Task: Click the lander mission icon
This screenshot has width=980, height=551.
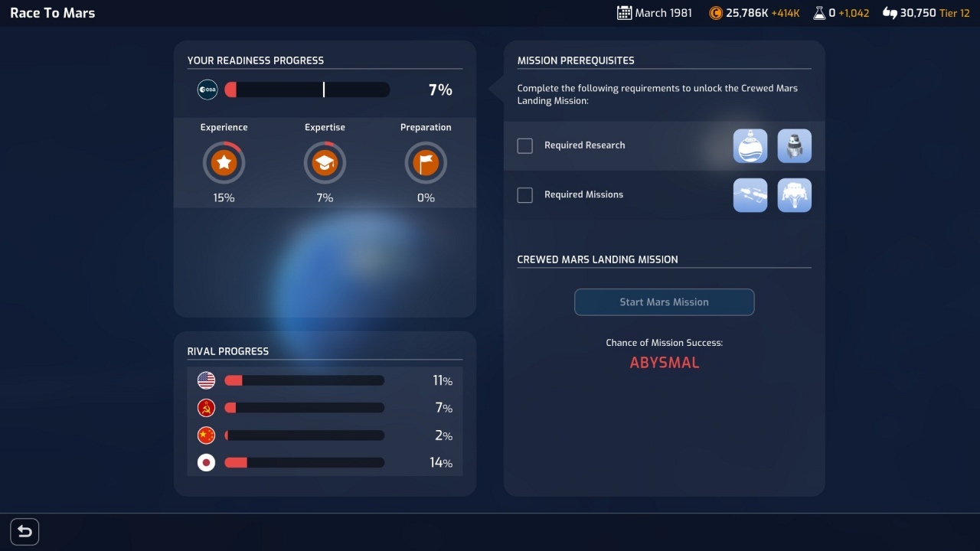Action: tap(794, 195)
